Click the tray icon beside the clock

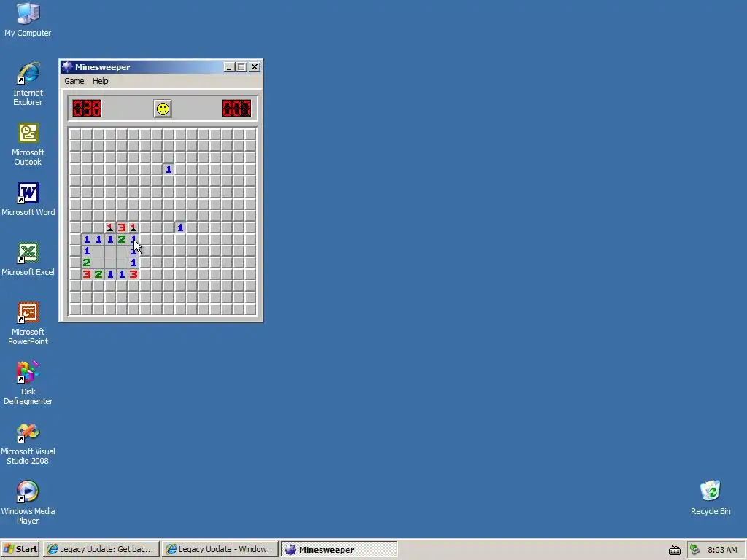point(694,550)
